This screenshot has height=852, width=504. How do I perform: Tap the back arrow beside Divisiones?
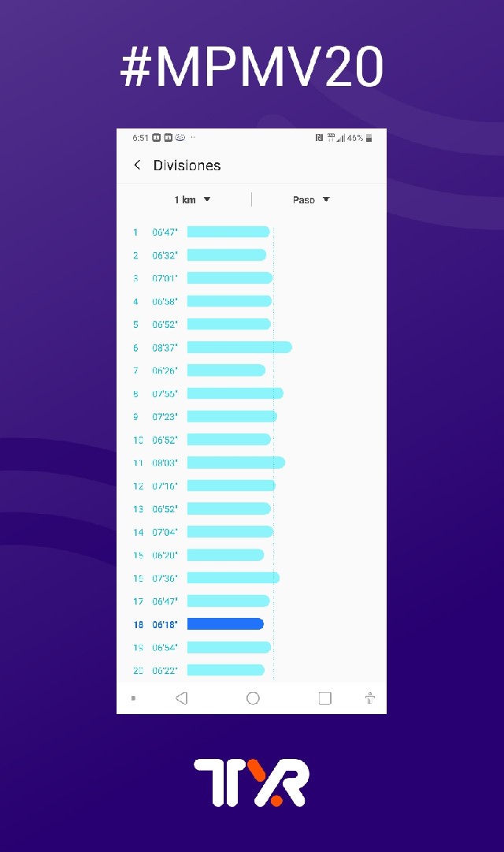(x=138, y=165)
